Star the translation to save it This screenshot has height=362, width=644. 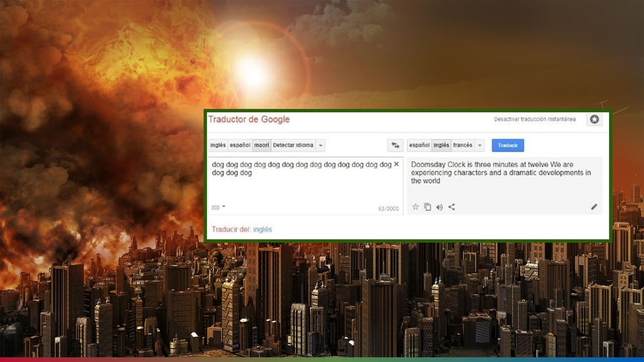pyautogui.click(x=416, y=207)
